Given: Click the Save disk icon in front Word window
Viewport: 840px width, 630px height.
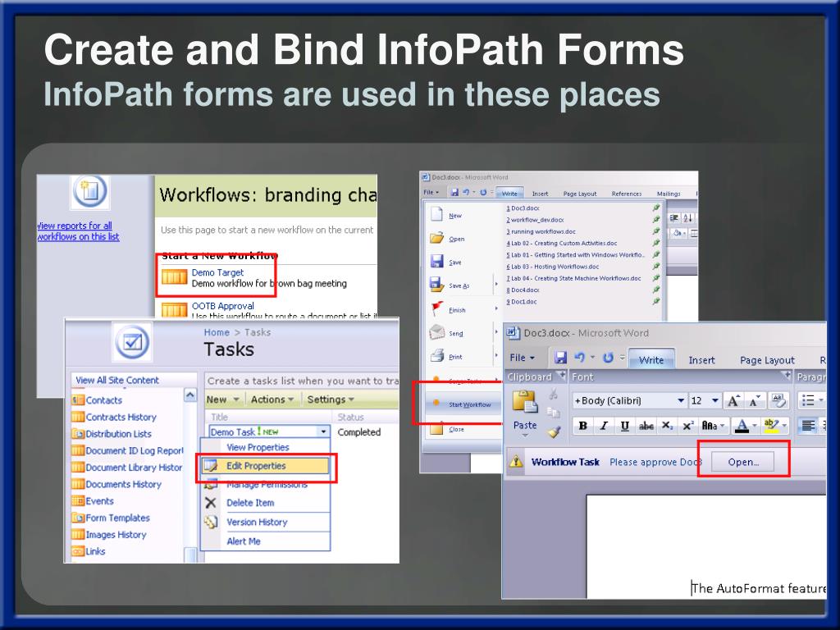Looking at the screenshot, I should coord(560,358).
